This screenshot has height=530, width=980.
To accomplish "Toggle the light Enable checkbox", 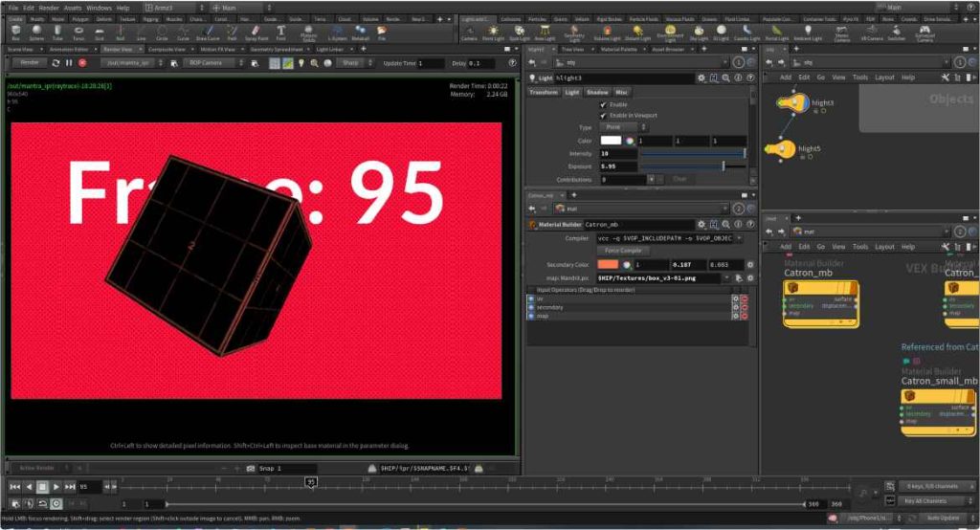I will [x=603, y=104].
